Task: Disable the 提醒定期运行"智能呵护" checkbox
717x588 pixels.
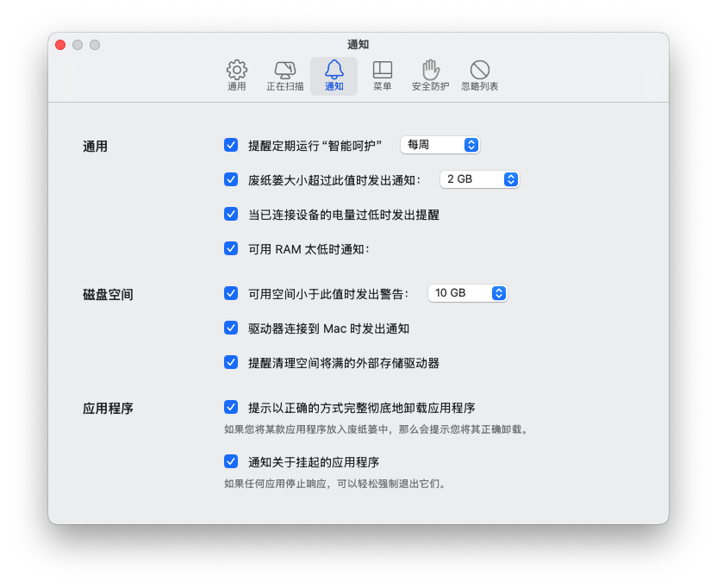Action: coord(231,145)
